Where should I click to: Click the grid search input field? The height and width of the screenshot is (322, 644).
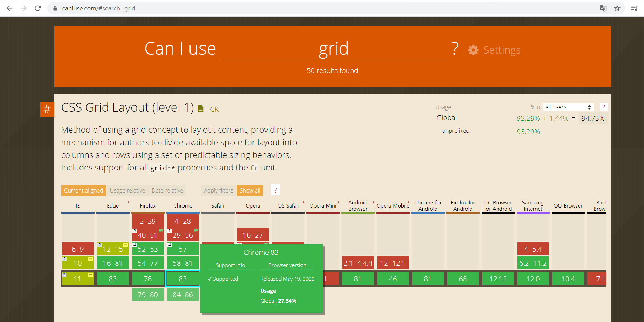pos(334,49)
